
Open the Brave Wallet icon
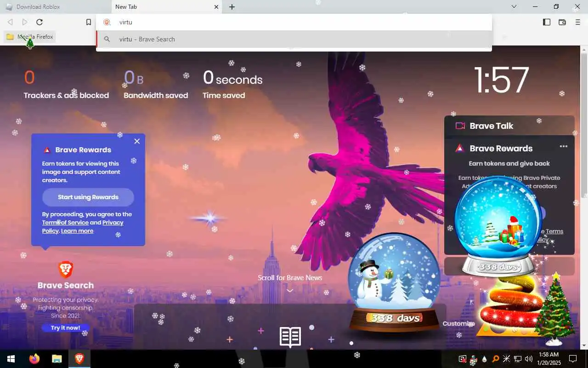point(562,22)
